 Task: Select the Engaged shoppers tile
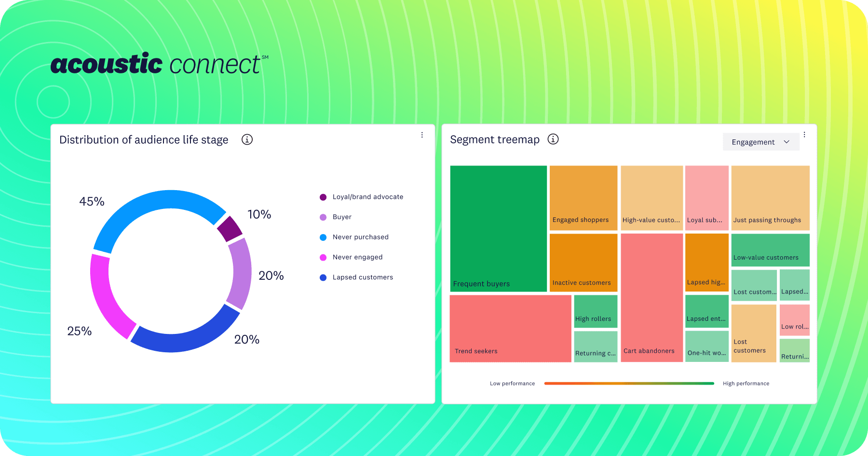click(583, 197)
